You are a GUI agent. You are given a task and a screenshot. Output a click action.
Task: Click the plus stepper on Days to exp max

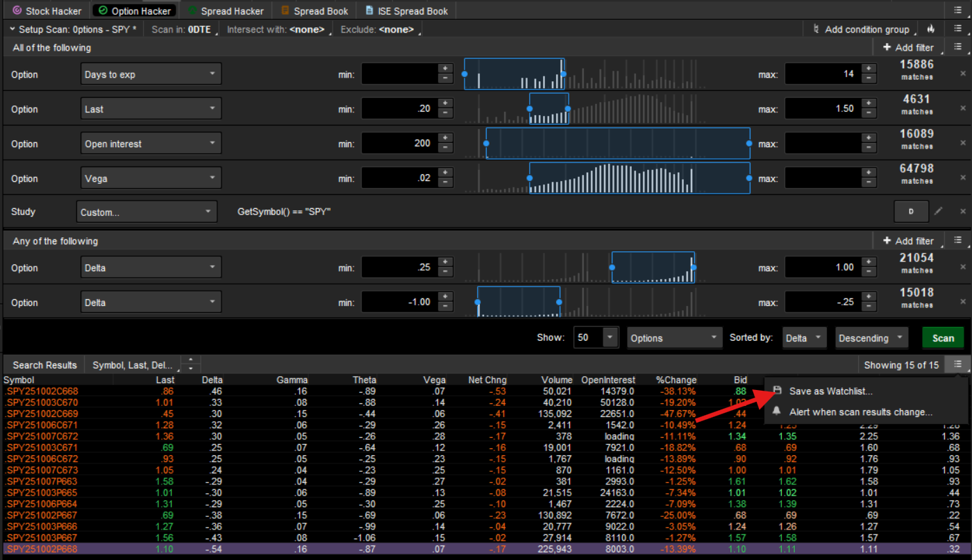pyautogui.click(x=868, y=69)
